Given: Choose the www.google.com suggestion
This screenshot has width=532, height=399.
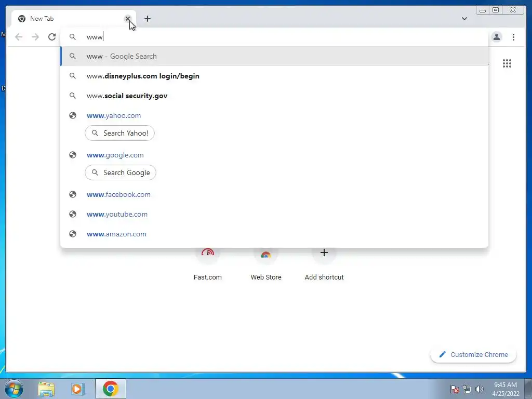Looking at the screenshot, I should click(274, 155).
